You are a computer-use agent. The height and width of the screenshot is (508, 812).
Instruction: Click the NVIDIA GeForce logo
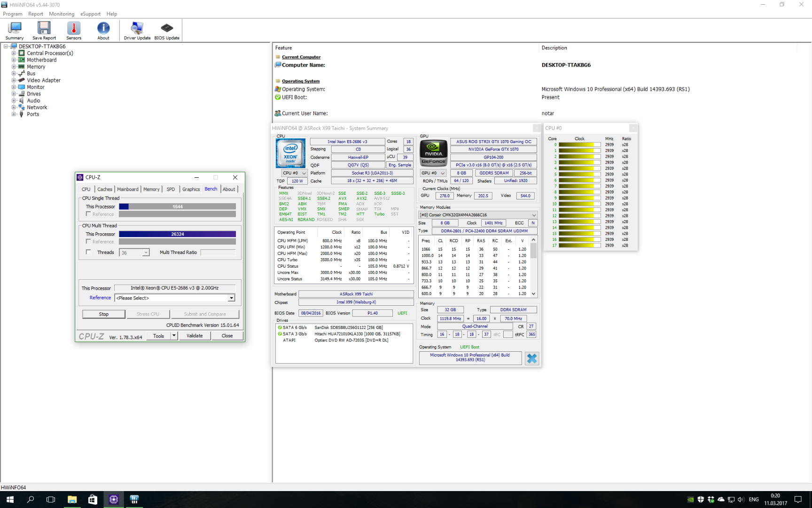(433, 153)
